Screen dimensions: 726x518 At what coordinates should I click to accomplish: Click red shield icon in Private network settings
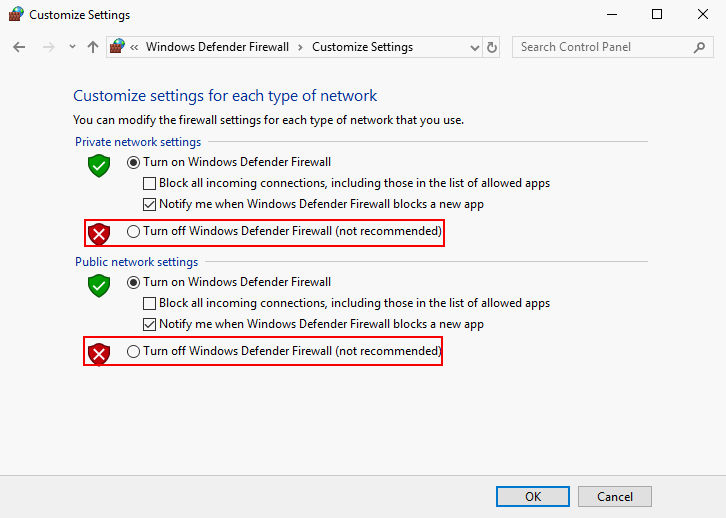coord(99,234)
